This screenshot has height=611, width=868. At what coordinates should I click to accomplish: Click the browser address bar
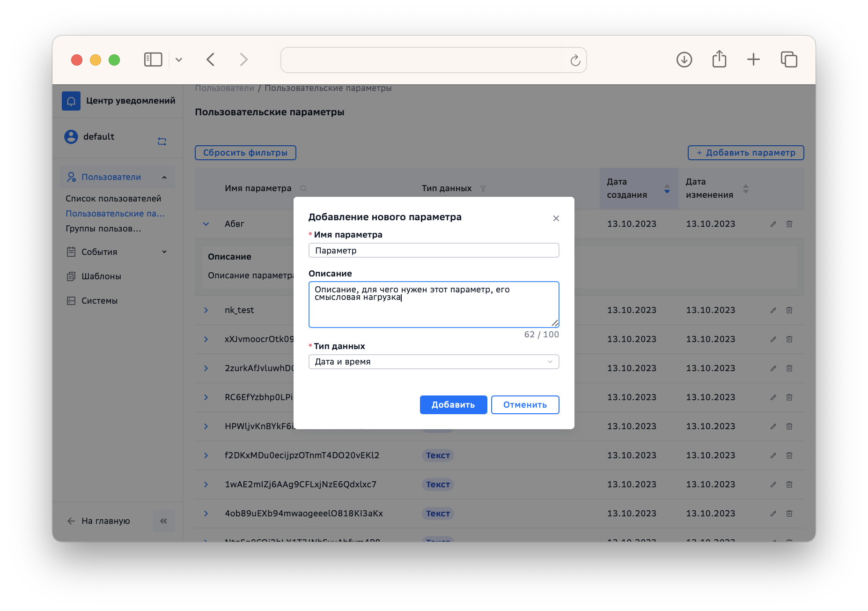click(x=434, y=60)
